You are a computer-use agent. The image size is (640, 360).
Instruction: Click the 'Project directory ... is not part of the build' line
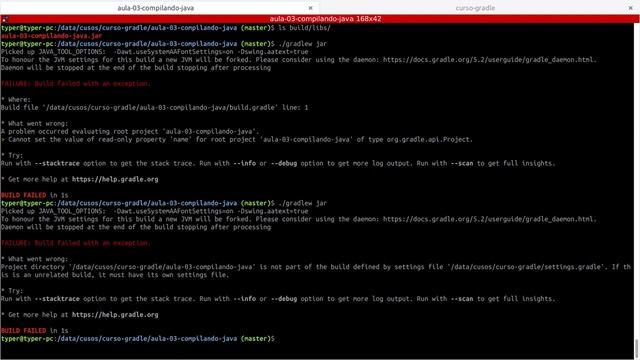[x=316, y=267]
